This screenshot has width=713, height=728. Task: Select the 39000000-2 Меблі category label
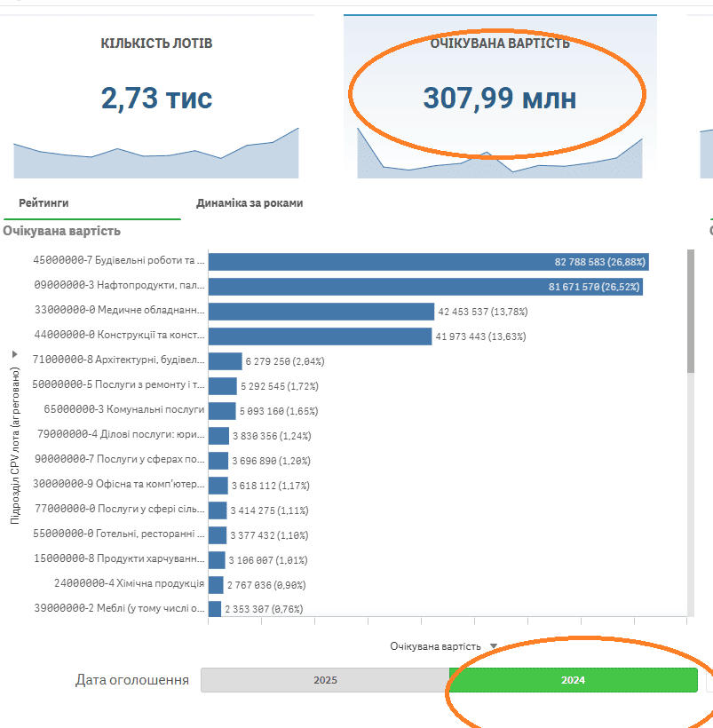pyautogui.click(x=119, y=609)
